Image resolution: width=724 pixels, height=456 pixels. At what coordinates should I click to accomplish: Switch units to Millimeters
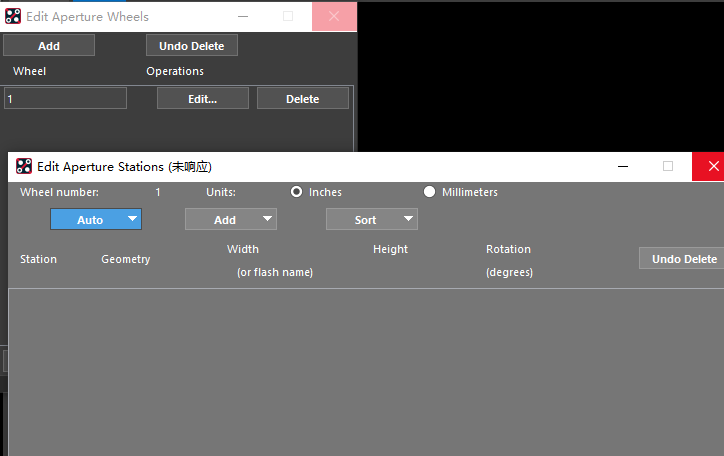coord(430,192)
